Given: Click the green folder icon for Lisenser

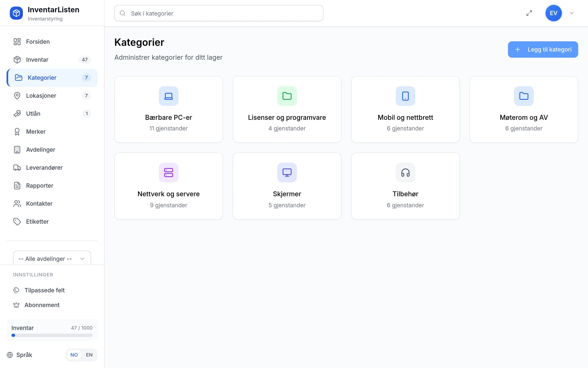Looking at the screenshot, I should (x=287, y=96).
